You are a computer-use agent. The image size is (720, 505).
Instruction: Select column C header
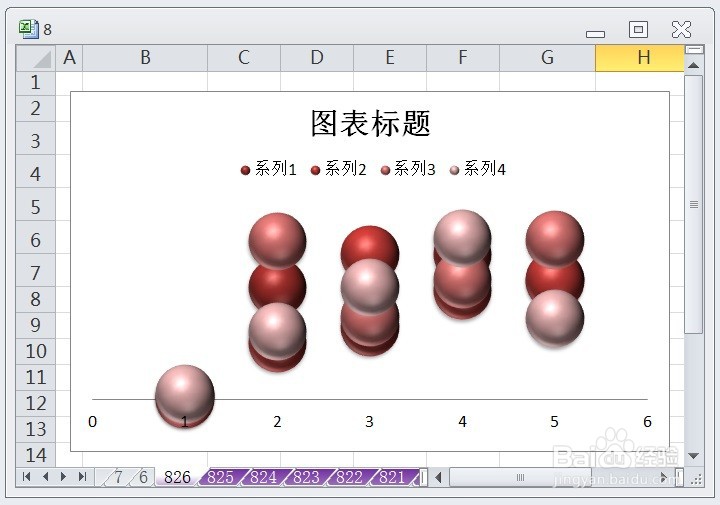(244, 58)
